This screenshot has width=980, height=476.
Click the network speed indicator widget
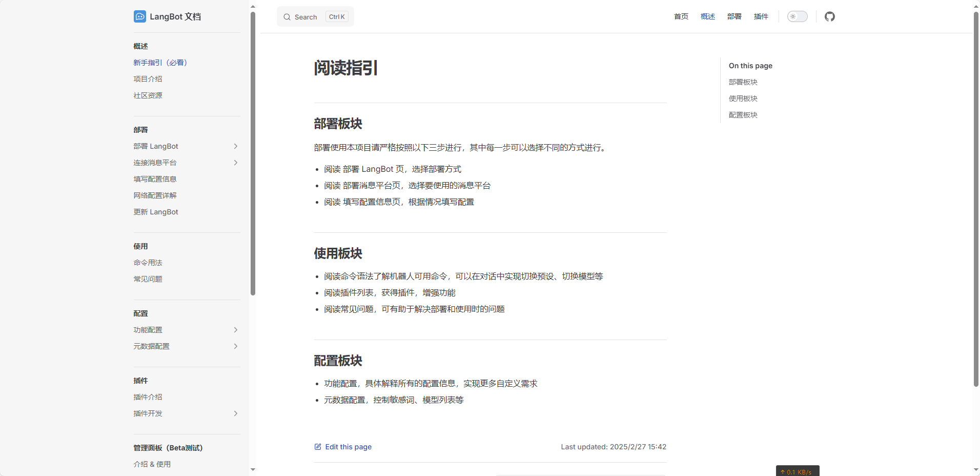tap(797, 471)
